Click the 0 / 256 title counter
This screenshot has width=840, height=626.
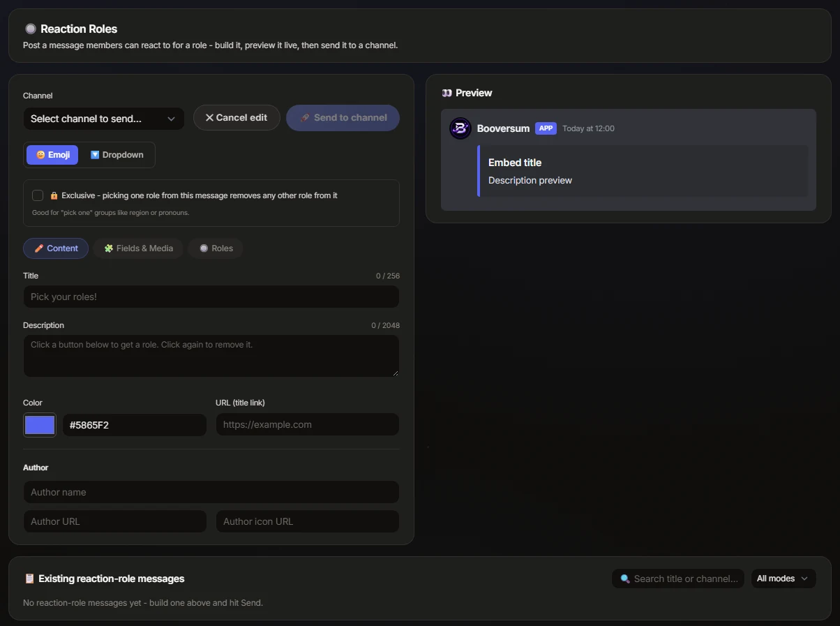(x=388, y=276)
